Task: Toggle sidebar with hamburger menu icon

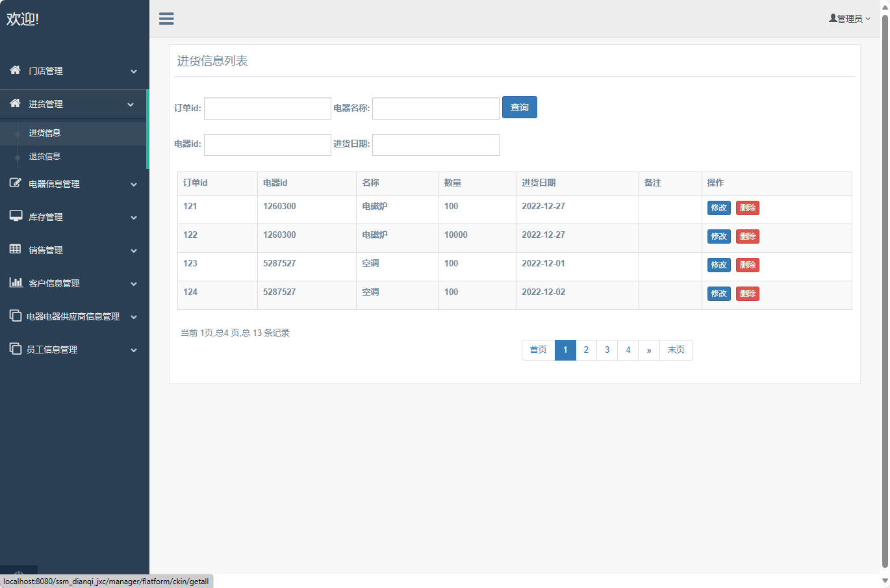Action: coord(166,19)
